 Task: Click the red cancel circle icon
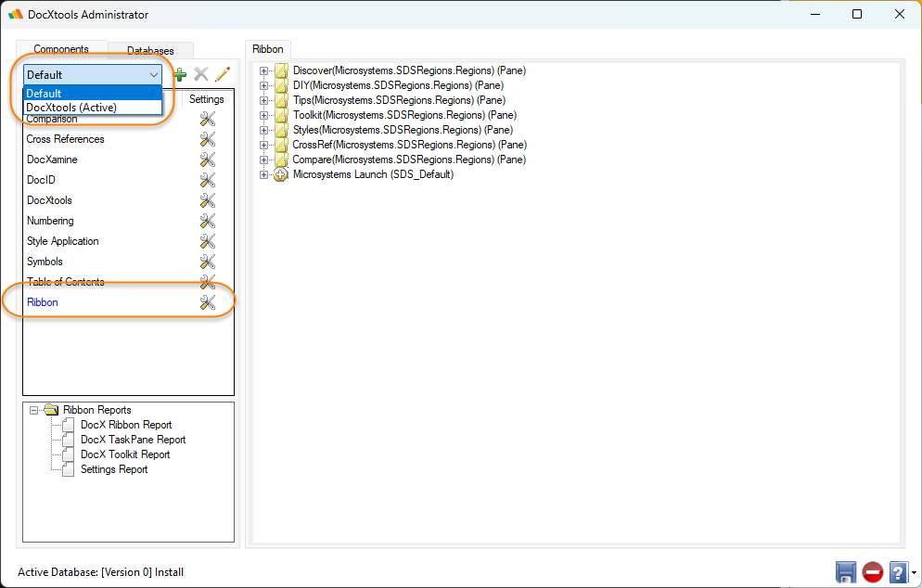pyautogui.click(x=873, y=572)
